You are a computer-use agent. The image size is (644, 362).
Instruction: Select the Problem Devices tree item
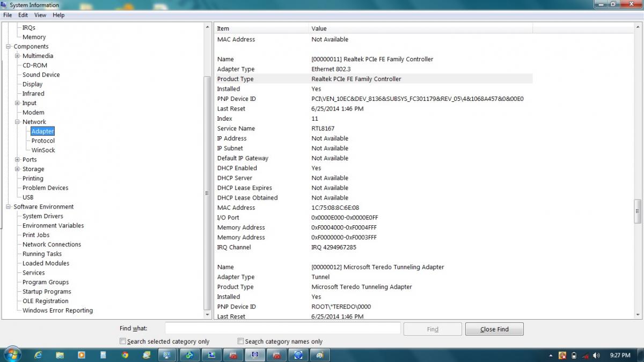click(x=46, y=188)
